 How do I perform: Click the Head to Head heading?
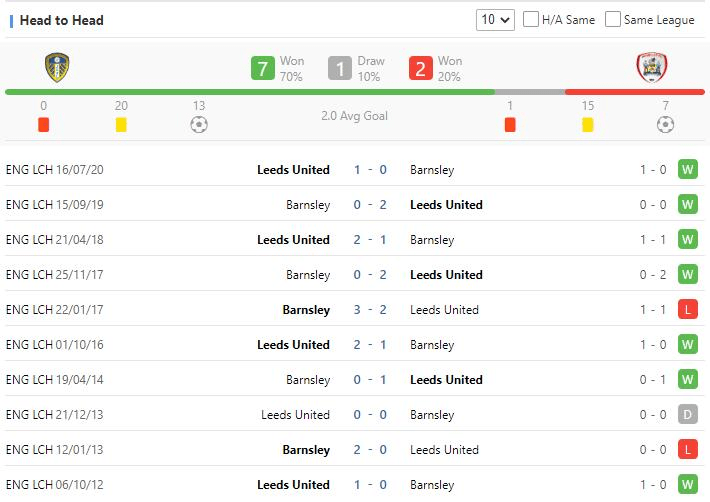coord(61,20)
